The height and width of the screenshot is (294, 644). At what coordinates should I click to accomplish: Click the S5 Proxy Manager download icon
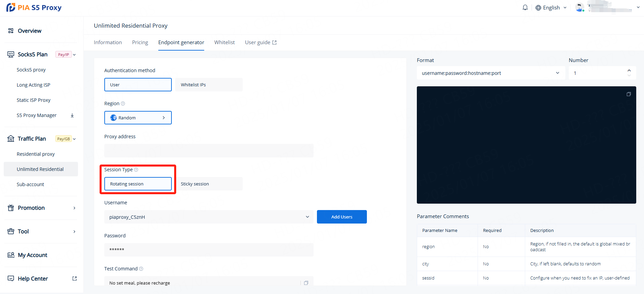[72, 115]
